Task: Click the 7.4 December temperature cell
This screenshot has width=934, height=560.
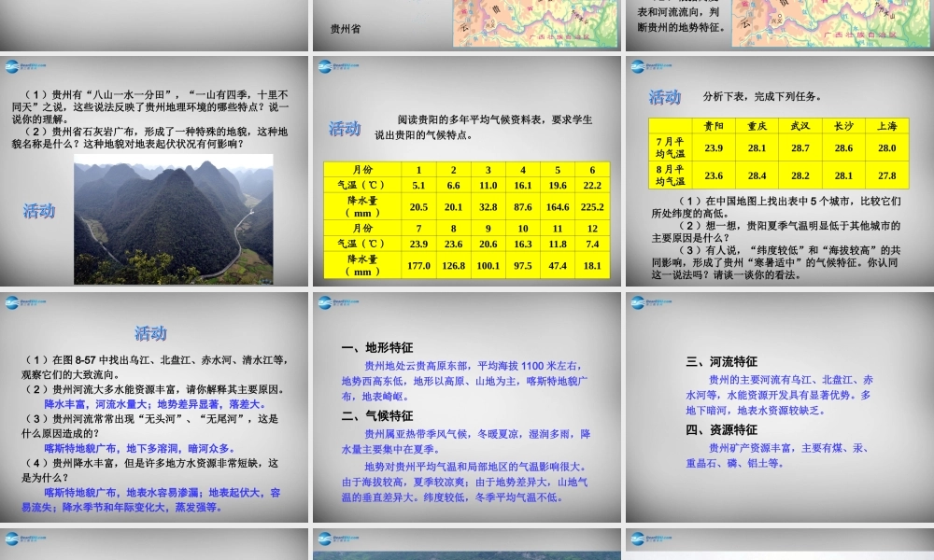Action: point(592,244)
